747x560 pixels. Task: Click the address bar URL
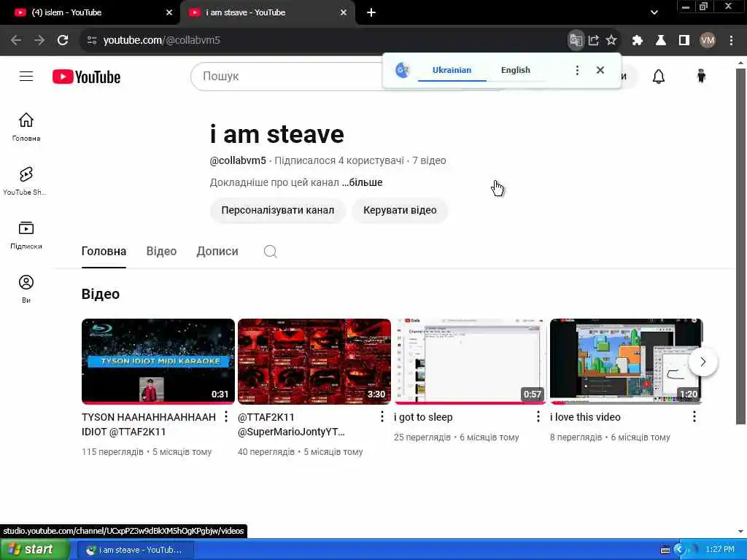[x=162, y=41]
